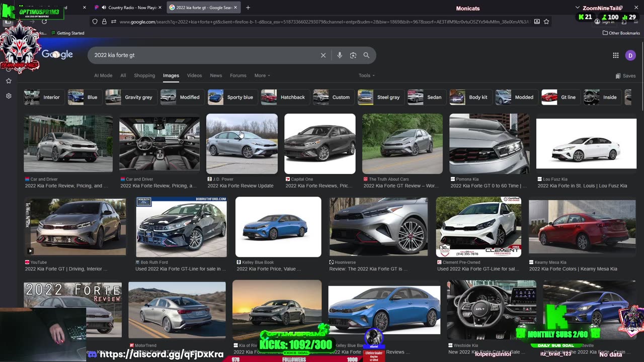Open the Kelley Blue Book blue Forte image
644x362 pixels.
[x=278, y=227]
